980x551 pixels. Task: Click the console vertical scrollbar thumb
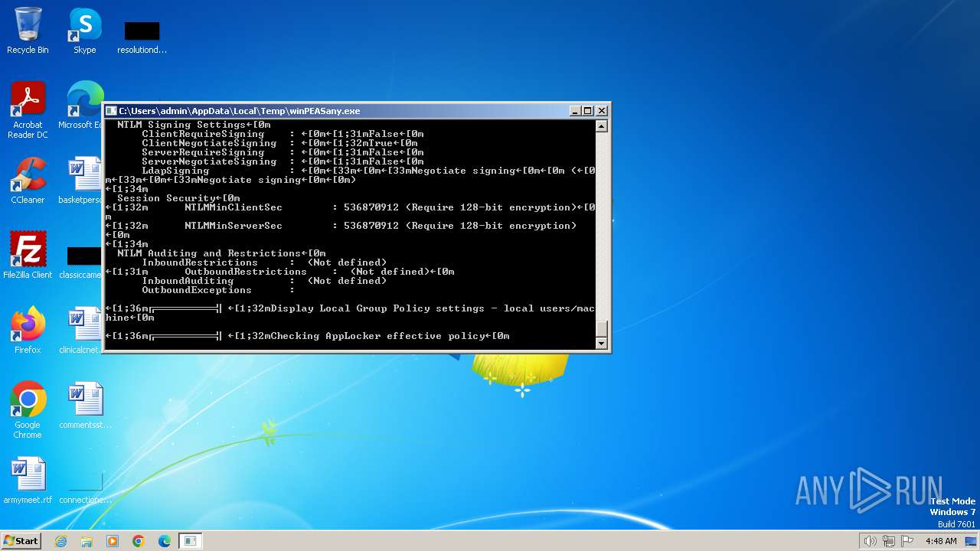pyautogui.click(x=602, y=328)
